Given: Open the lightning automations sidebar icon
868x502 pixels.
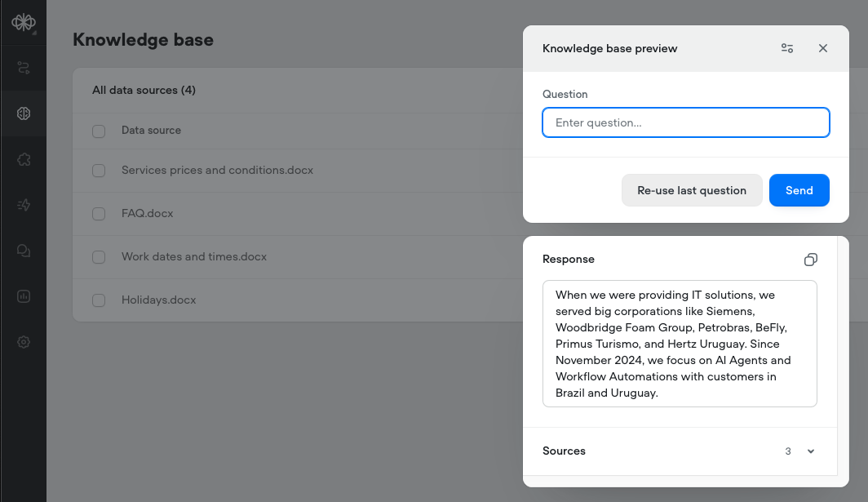Looking at the screenshot, I should 24,205.
